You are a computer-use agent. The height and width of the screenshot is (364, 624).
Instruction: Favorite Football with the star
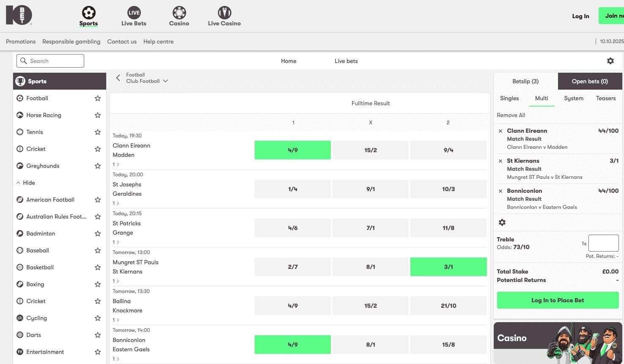[98, 98]
